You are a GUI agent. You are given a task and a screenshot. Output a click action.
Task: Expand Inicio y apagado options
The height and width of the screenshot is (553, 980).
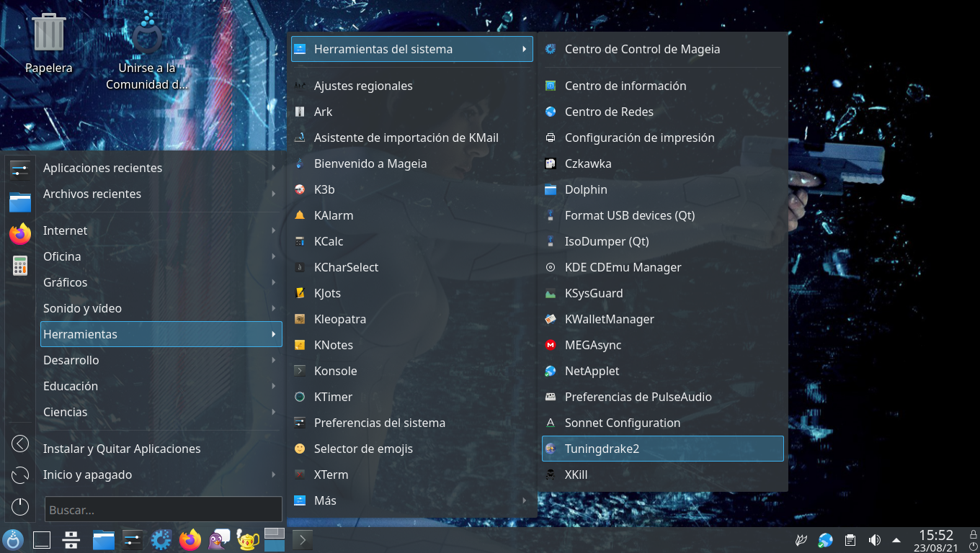(x=161, y=475)
